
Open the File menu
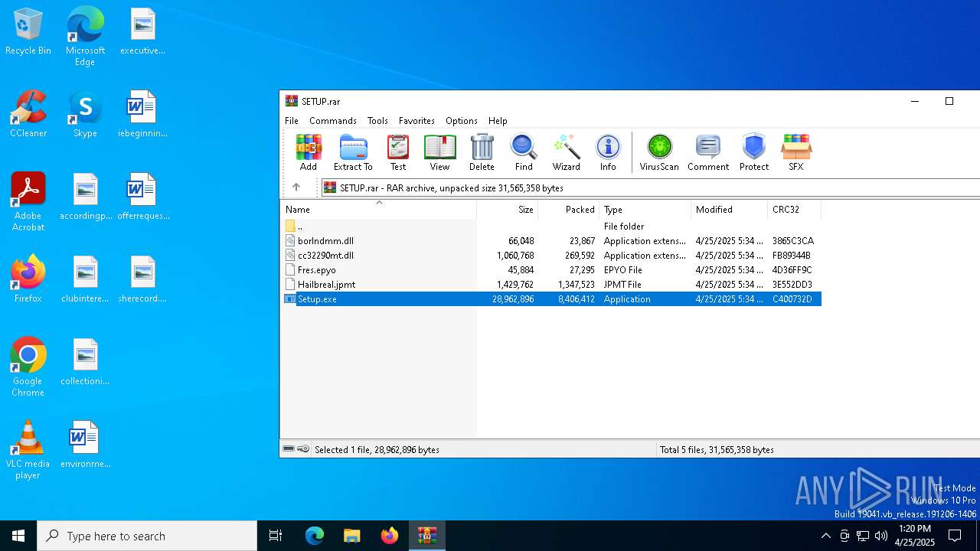pos(292,121)
